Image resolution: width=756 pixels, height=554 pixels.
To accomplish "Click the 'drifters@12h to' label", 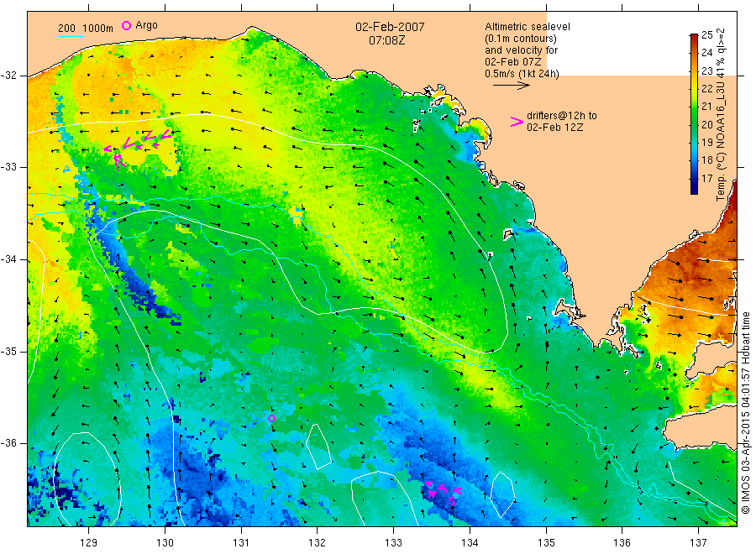I will (562, 116).
